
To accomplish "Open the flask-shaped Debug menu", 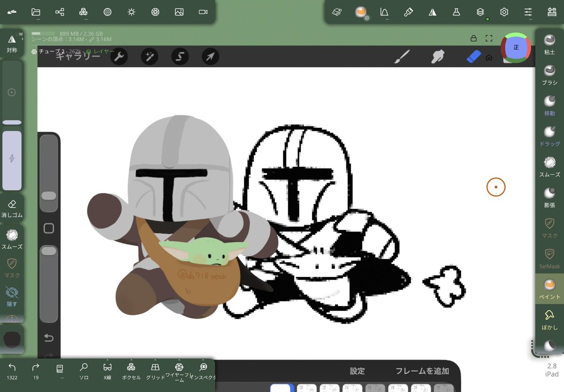I will click(x=456, y=12).
